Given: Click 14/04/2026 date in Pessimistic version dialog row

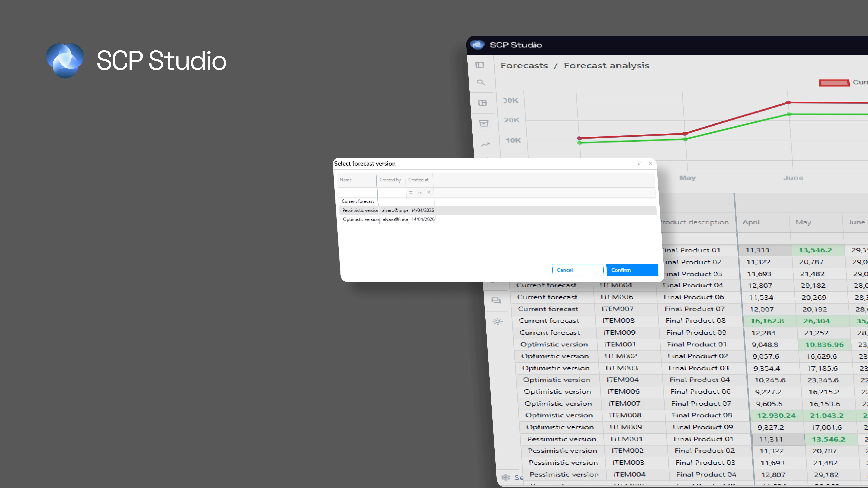Looking at the screenshot, I should 423,211.
